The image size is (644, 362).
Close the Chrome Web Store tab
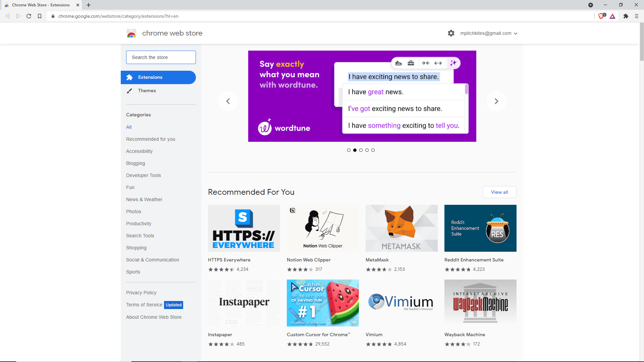pos(78,5)
